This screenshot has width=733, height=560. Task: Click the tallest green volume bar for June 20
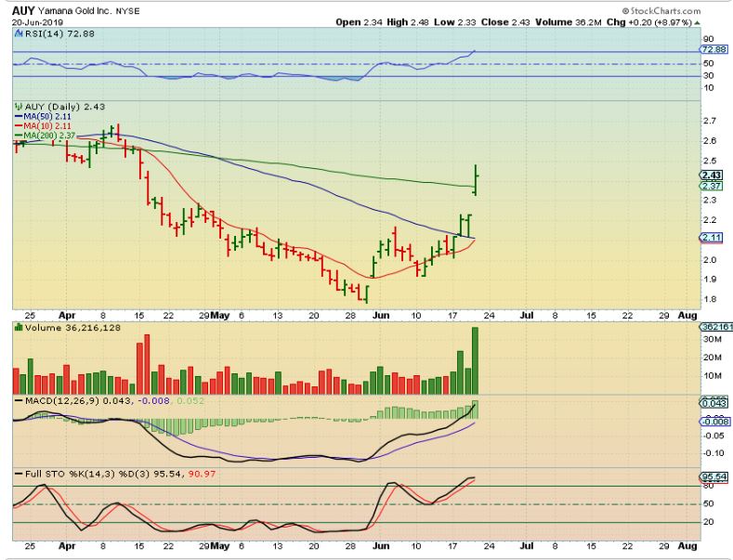(x=475, y=360)
